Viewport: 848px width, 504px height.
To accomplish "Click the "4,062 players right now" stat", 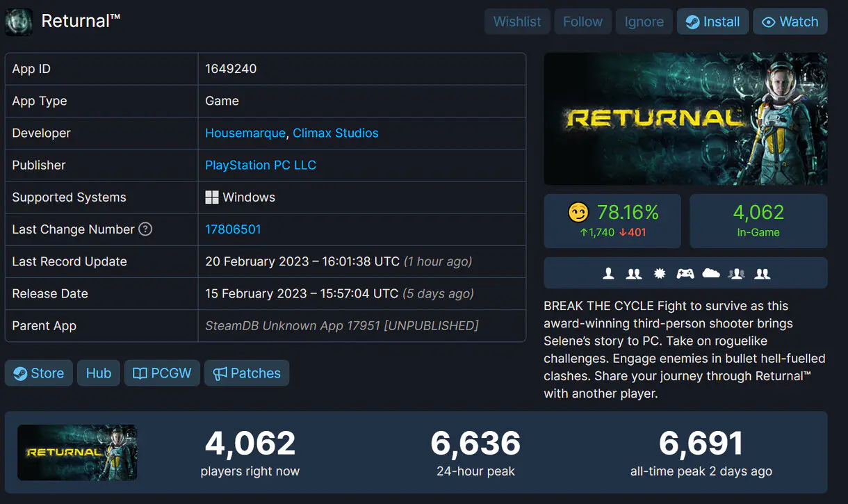I will click(250, 453).
